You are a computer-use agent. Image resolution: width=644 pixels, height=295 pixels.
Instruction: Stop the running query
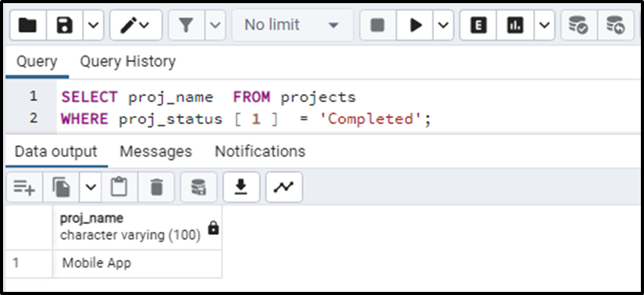(378, 26)
